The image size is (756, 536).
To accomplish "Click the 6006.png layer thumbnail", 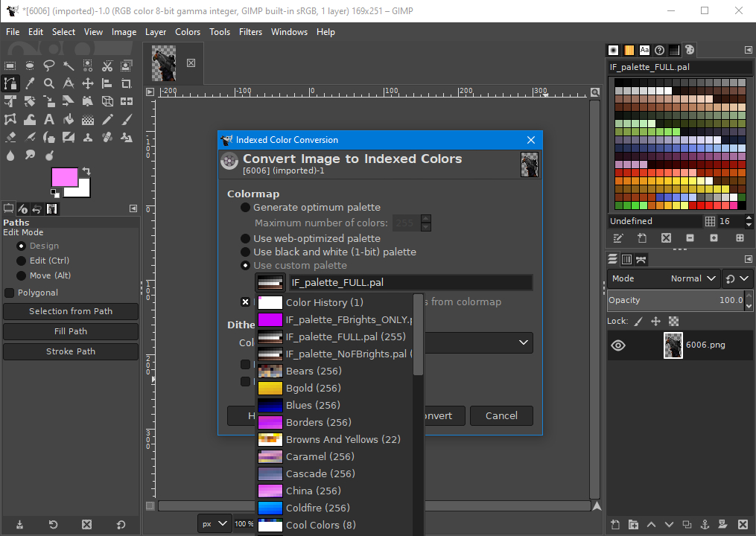I will 673,345.
